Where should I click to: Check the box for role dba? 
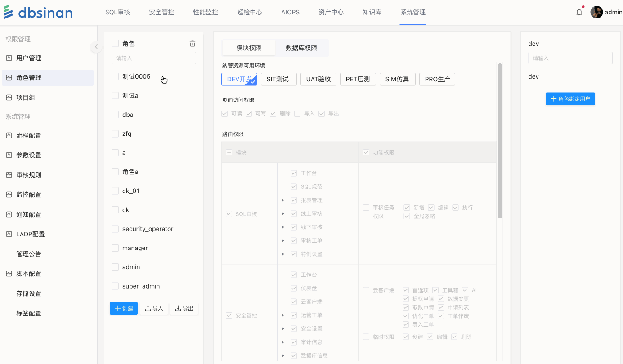click(x=115, y=115)
